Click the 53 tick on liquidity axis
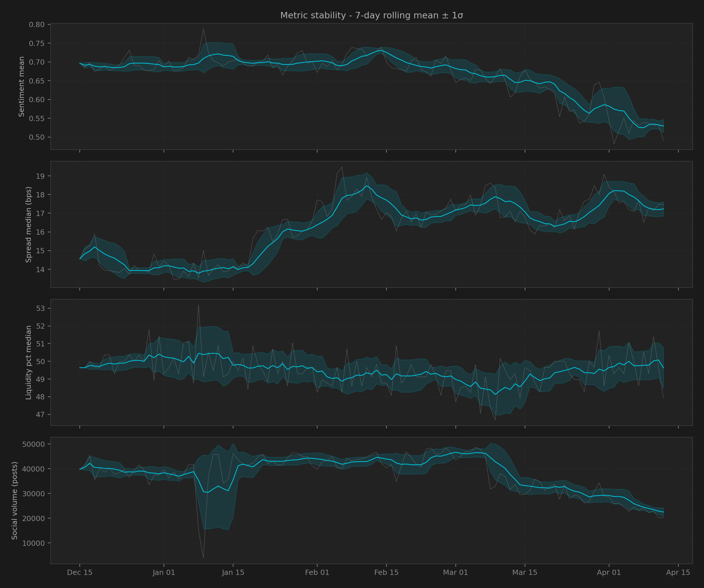 40,309
